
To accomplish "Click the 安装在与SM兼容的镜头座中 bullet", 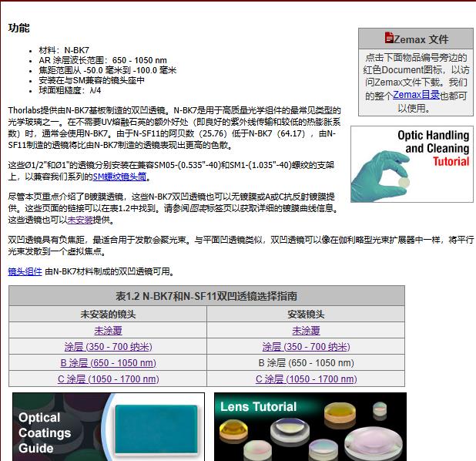I will click(x=92, y=80).
